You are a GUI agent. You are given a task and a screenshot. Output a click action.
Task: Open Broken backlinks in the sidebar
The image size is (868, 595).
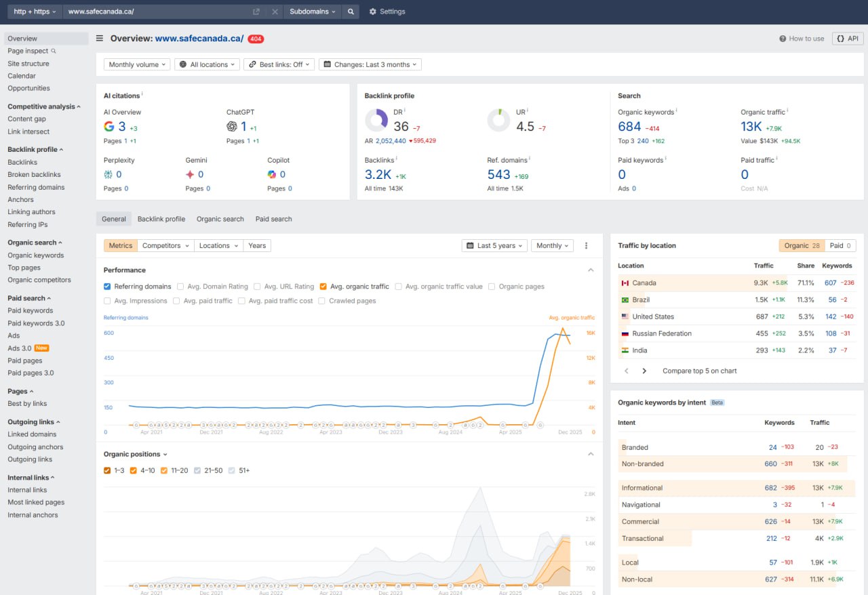[x=34, y=175]
